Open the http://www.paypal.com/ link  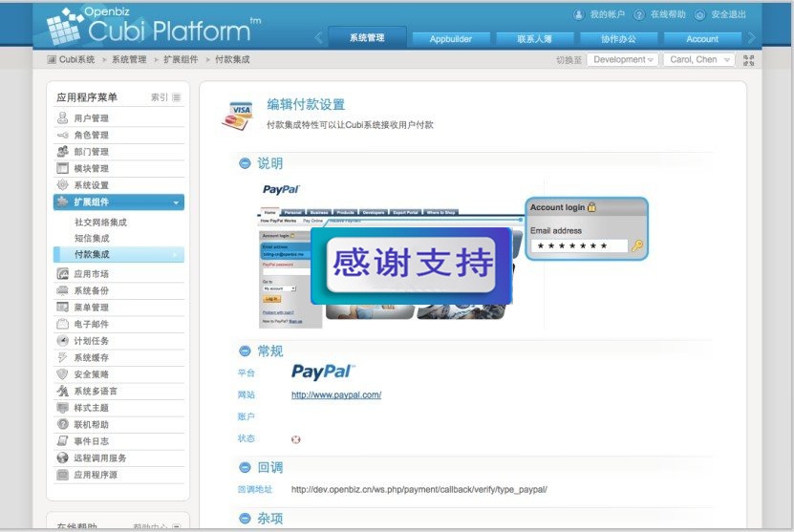tap(336, 394)
